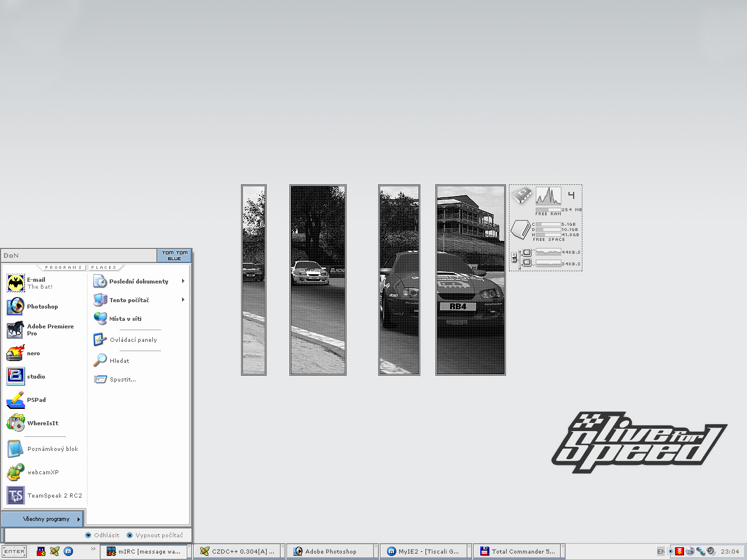This screenshot has width=747, height=560.
Task: Click the CPU usage graph in widget
Action: click(x=548, y=195)
